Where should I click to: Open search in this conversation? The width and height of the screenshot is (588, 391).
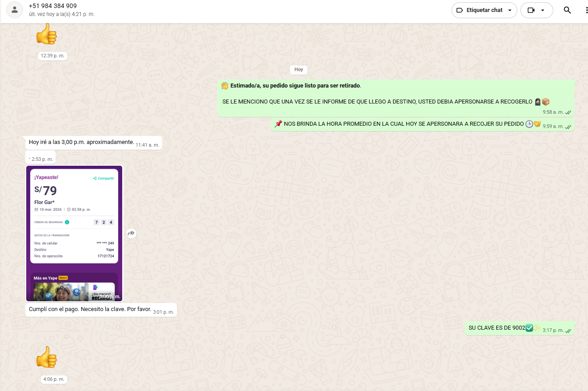(x=567, y=10)
